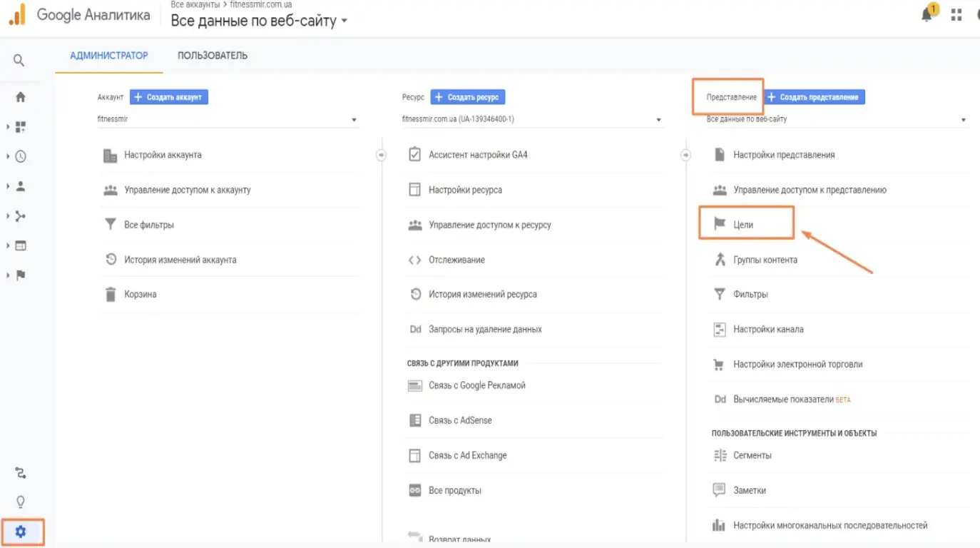Image resolution: width=980 pixels, height=548 pixels.
Task: Open Attribution icon near sidebar bottom
Action: (20, 473)
